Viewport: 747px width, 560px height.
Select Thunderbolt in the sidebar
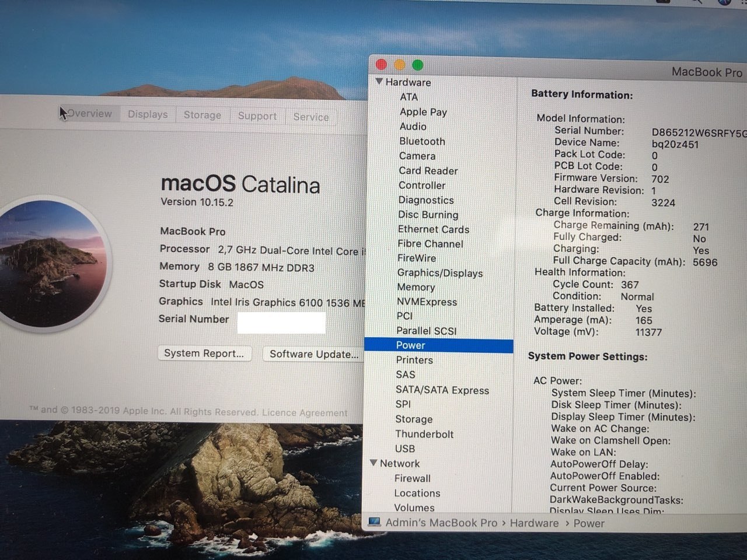click(424, 434)
